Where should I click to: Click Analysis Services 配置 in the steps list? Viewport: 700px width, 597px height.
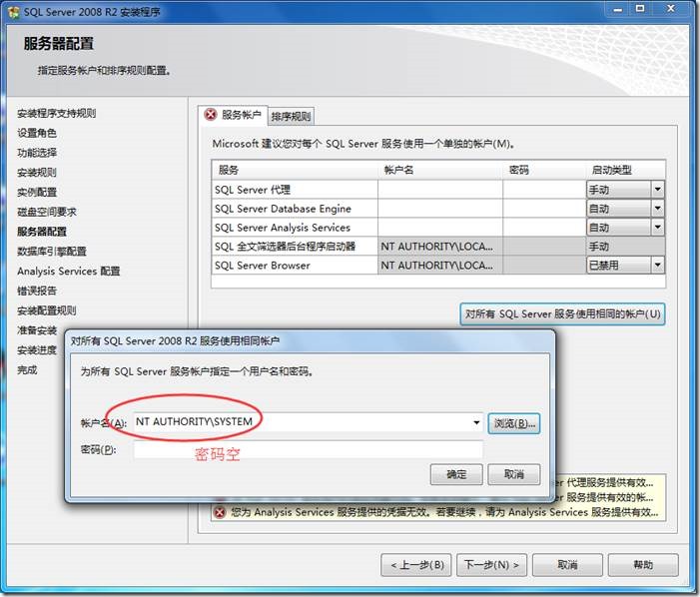point(69,271)
